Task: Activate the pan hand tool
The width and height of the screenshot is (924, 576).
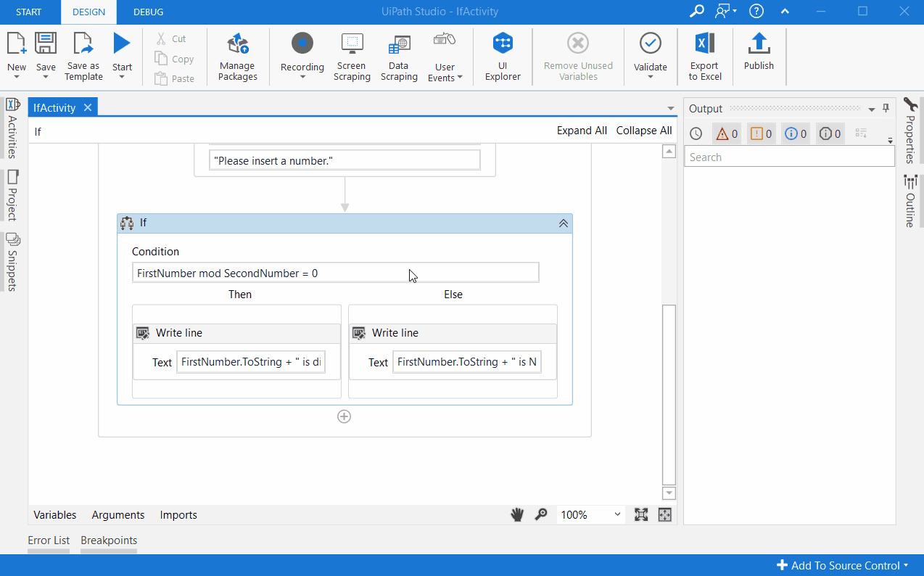Action: click(517, 514)
